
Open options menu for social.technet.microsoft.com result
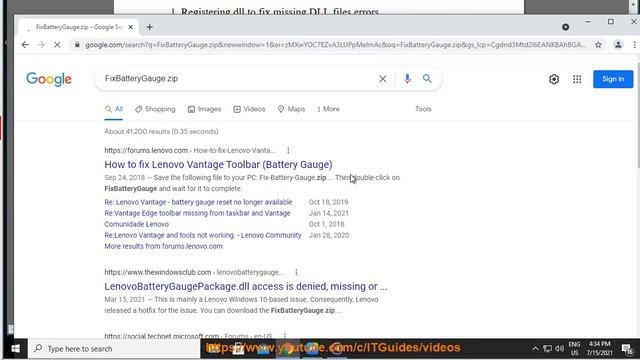(x=284, y=336)
